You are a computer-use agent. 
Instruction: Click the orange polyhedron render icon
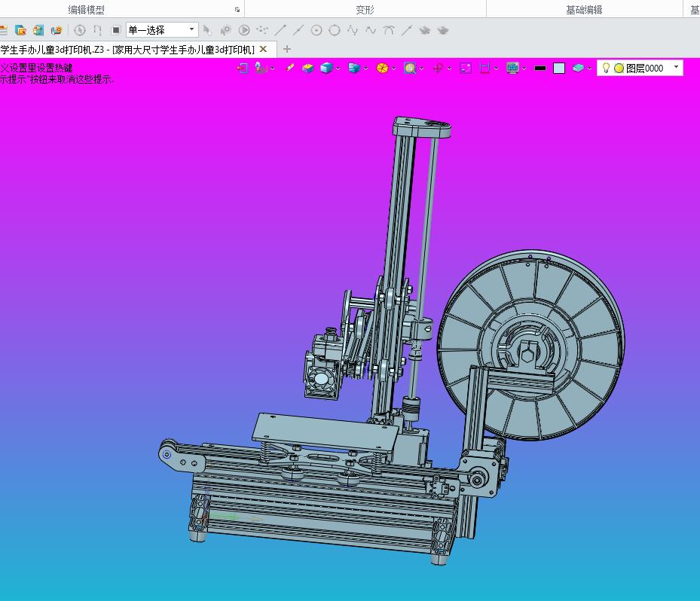[x=382, y=68]
